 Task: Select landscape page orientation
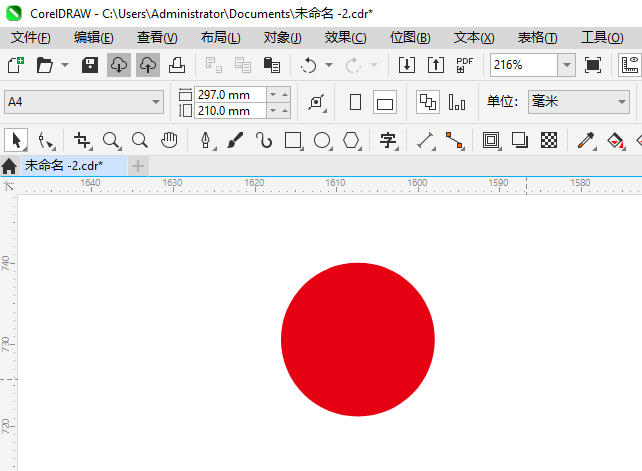point(385,102)
